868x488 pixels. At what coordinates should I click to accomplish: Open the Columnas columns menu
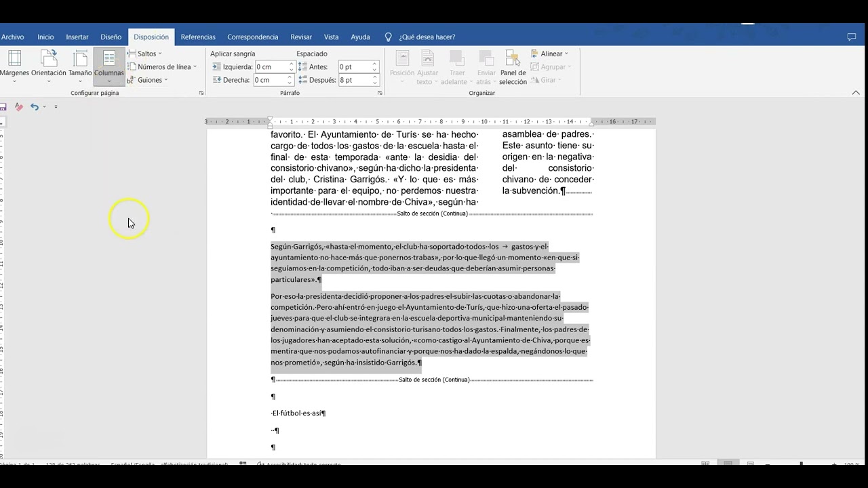pyautogui.click(x=109, y=66)
